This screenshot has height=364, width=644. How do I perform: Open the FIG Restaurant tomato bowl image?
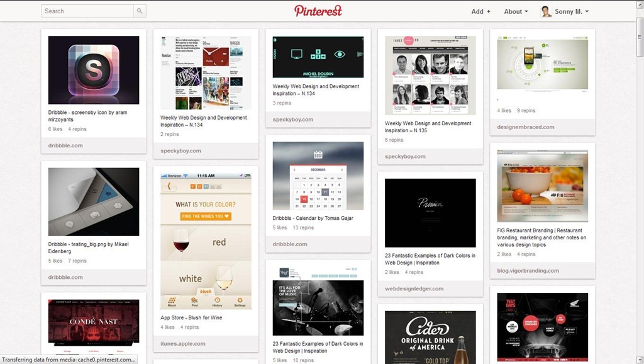543,186
